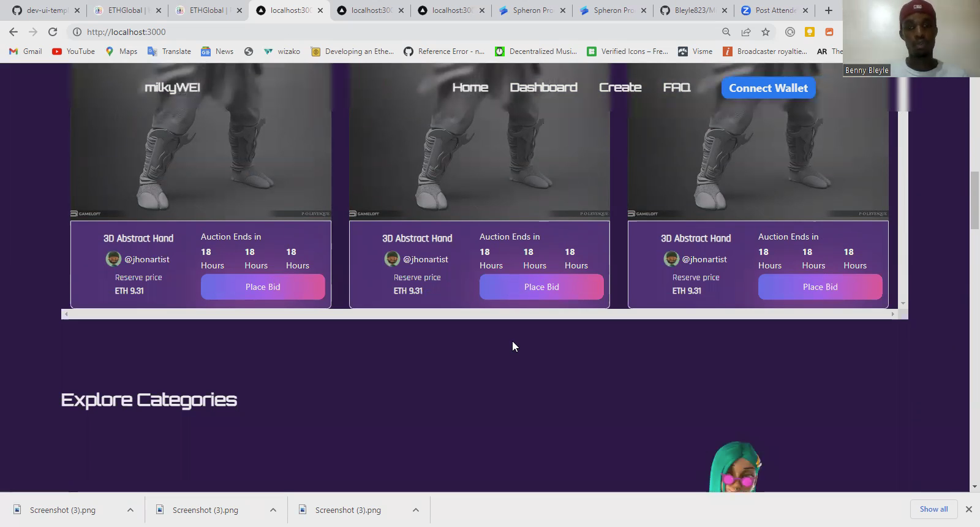
Task: Open a new browser tab
Action: coord(829,10)
